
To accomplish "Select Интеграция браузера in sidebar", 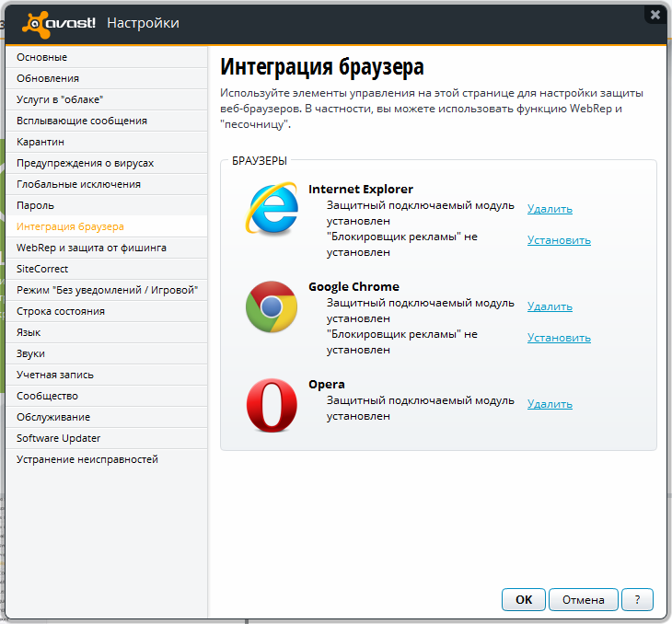I will pos(107,226).
